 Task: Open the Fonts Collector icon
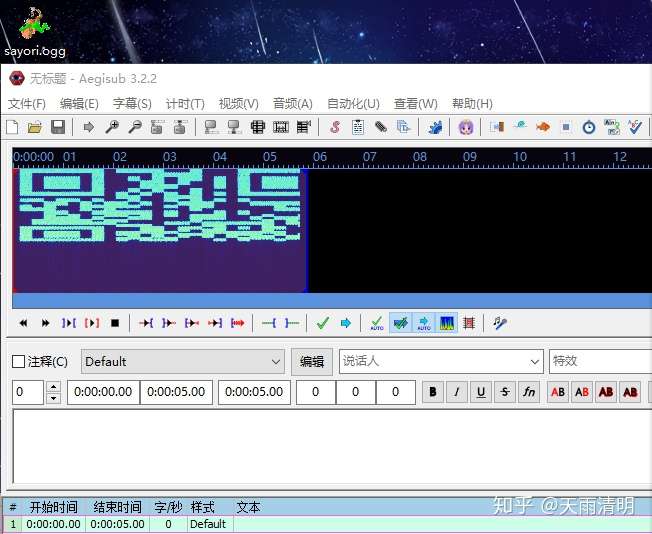(403, 127)
